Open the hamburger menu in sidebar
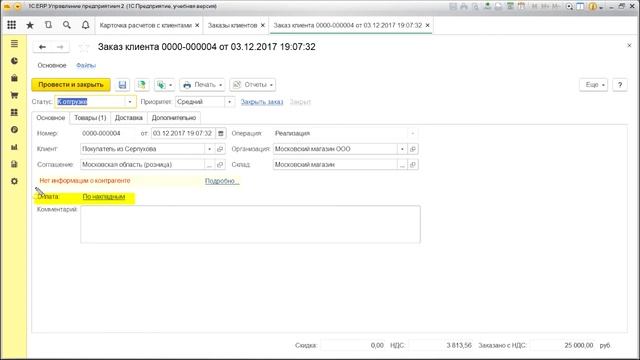640x360 pixels. (14, 44)
